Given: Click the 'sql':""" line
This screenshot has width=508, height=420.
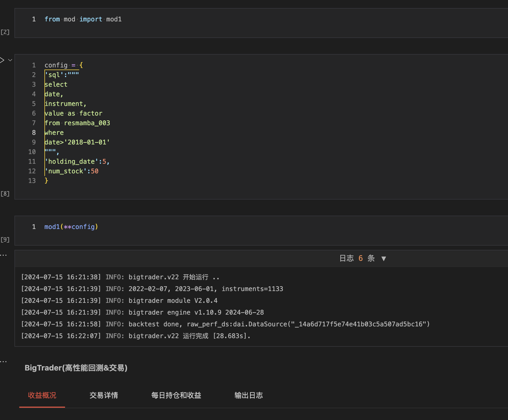Looking at the screenshot, I should point(62,75).
